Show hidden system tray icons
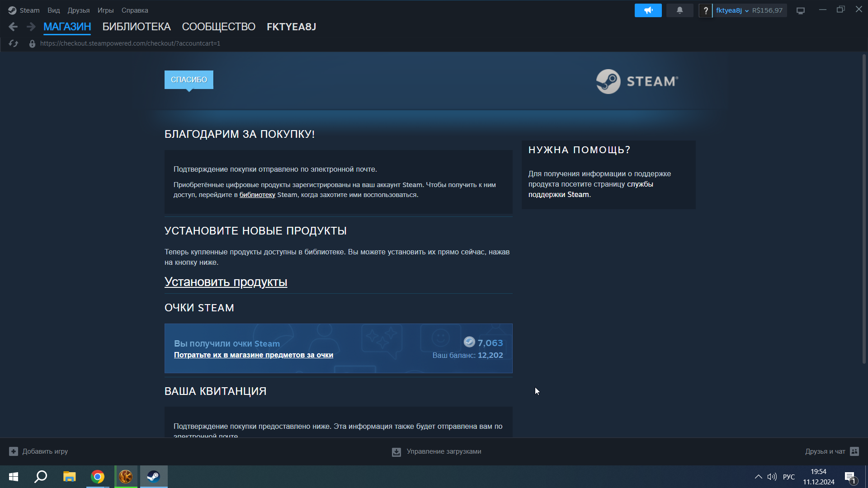Screen dimensions: 868x488 click(758, 477)
